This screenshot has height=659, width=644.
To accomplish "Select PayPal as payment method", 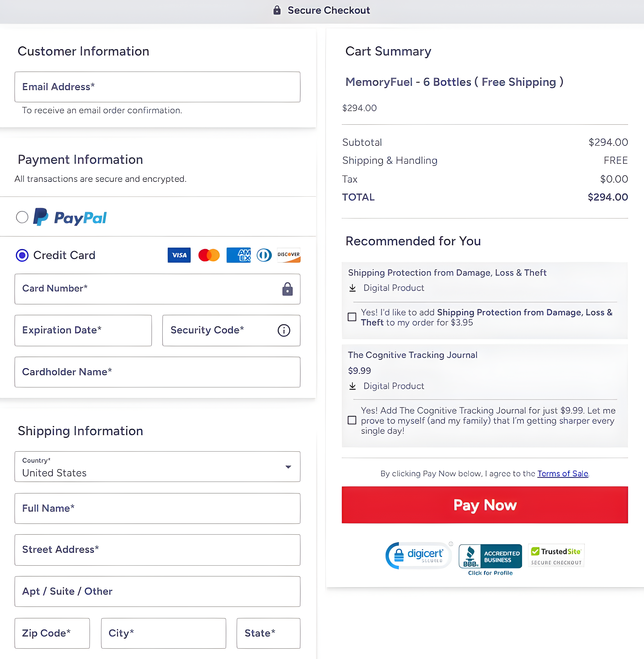I will click(22, 217).
